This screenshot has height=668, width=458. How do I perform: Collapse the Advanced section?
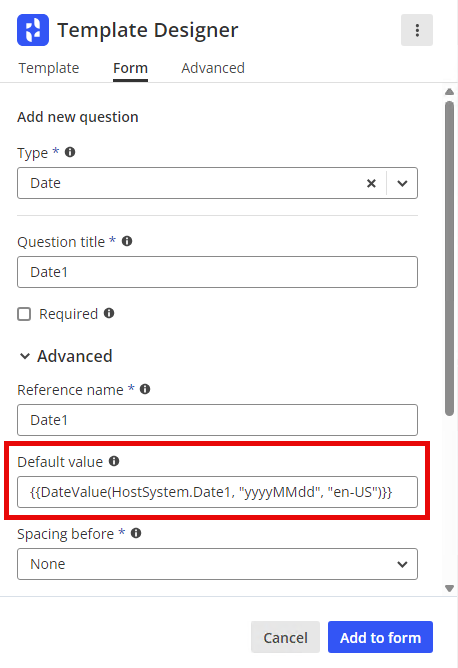click(x=66, y=356)
